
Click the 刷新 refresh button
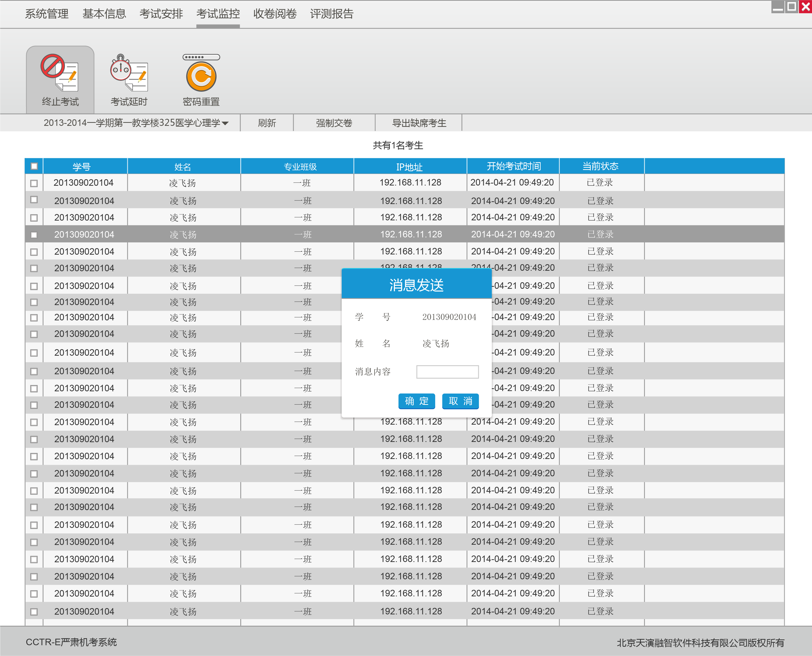pyautogui.click(x=267, y=123)
